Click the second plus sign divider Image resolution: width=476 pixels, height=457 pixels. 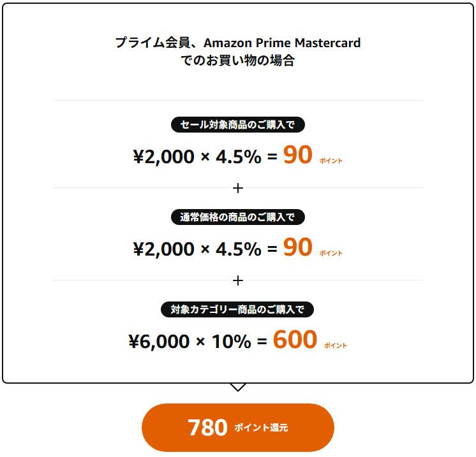pyautogui.click(x=238, y=280)
